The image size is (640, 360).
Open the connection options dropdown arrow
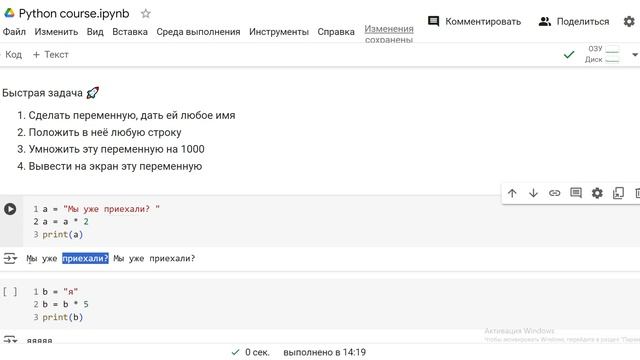point(635,55)
